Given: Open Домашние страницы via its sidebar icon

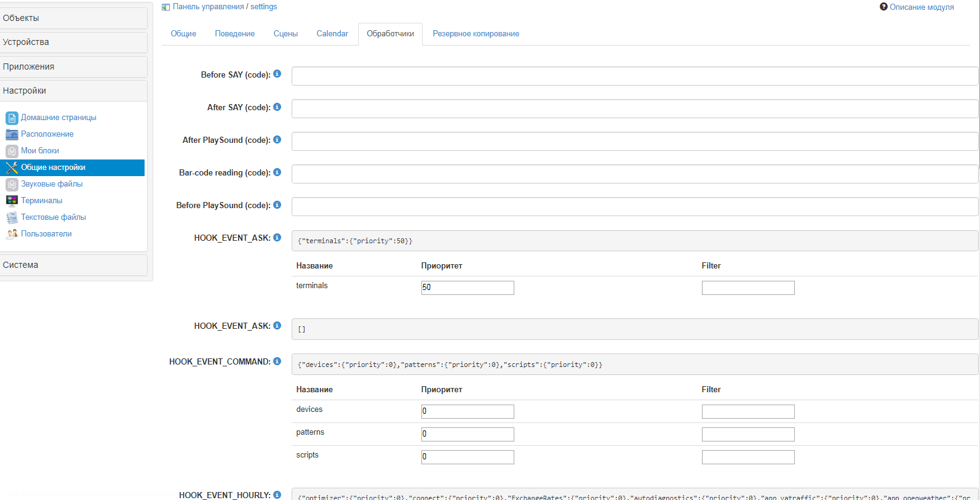Looking at the screenshot, I should [12, 118].
